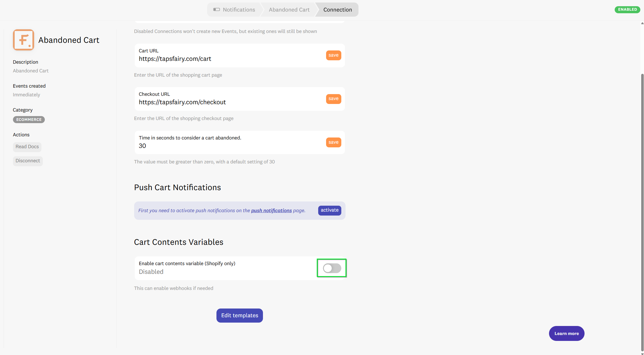Click Disconnect in Actions
This screenshot has width=644, height=355.
28,161
